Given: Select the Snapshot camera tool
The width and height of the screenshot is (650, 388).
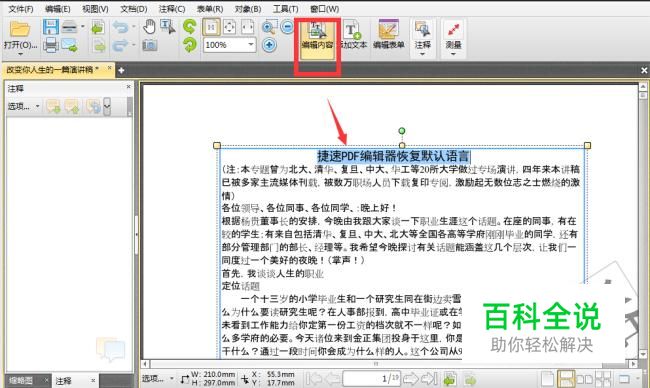Looking at the screenshot, I should point(150,45).
